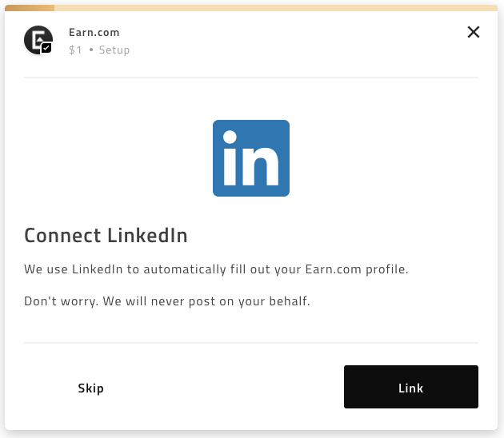The width and height of the screenshot is (504, 438).
Task: Click the word 'automatically' in the description
Action: (185, 269)
